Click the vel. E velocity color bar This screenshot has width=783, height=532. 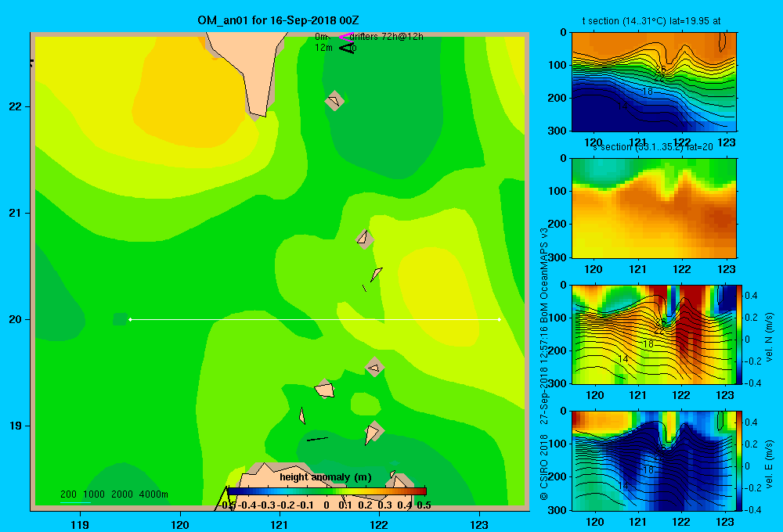(740, 460)
